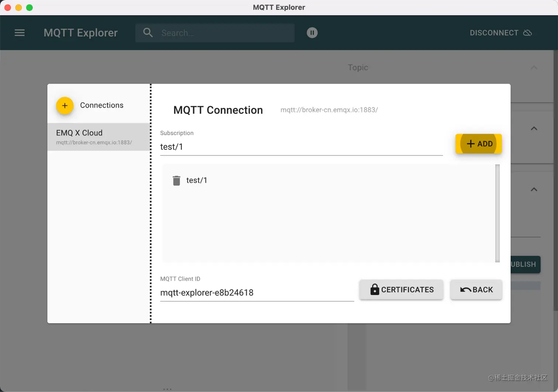Click the MQTT Connection heading
This screenshot has height=392, width=558.
pyautogui.click(x=218, y=110)
